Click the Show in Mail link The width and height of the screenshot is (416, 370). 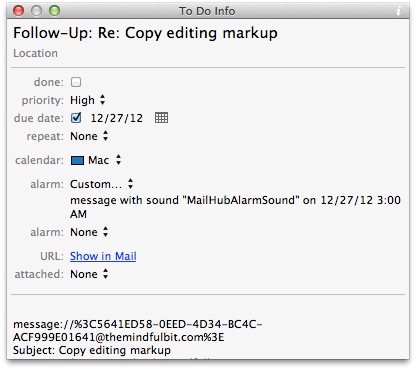pyautogui.click(x=103, y=256)
